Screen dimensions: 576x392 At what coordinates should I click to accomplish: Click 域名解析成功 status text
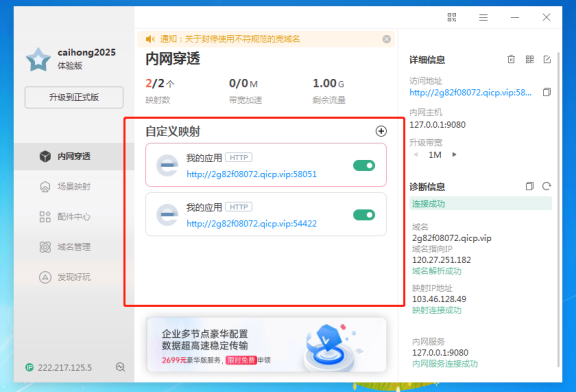pos(436,271)
